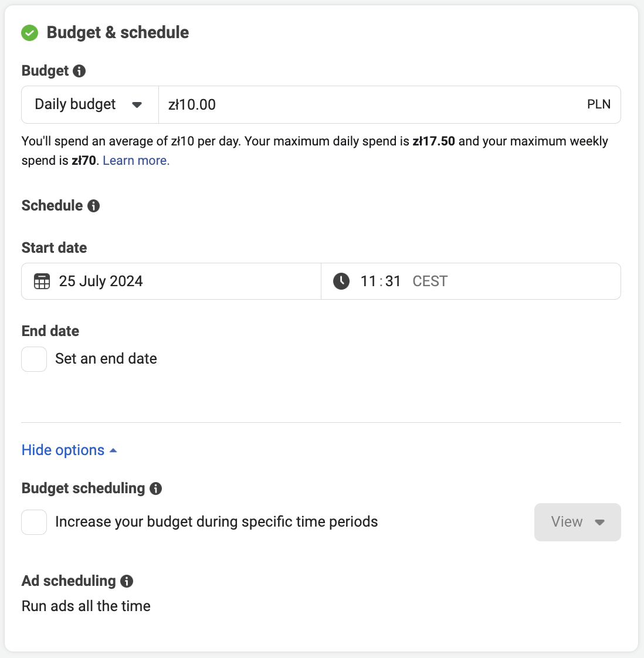Image resolution: width=644 pixels, height=658 pixels.
Task: Click the disabled View dropdown button
Action: click(x=577, y=522)
